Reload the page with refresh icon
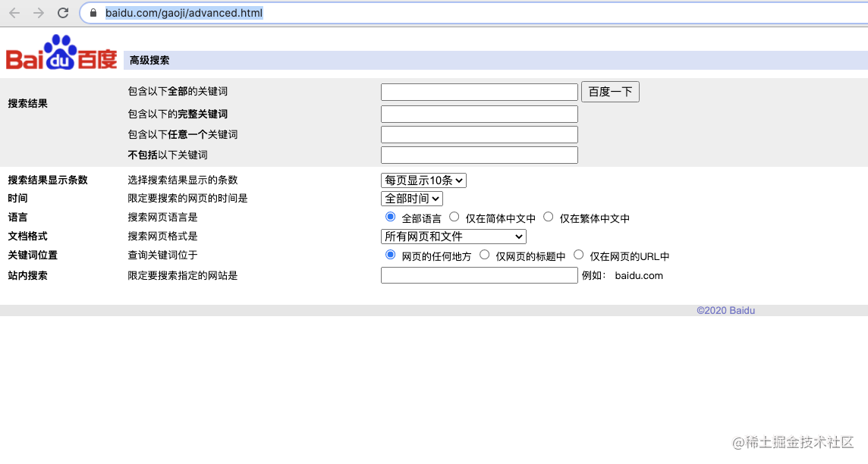868x464 pixels. [x=63, y=13]
